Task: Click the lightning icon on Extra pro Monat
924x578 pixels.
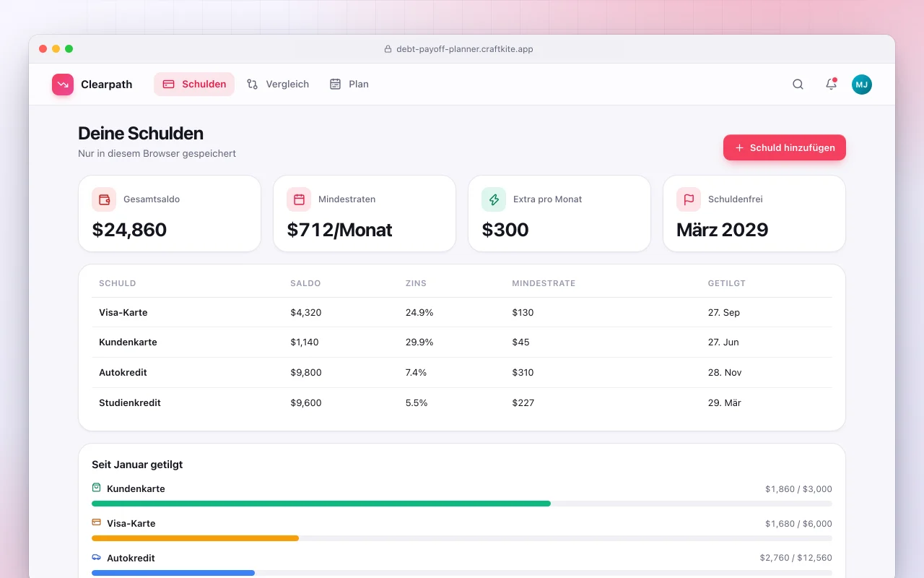Action: 494,199
